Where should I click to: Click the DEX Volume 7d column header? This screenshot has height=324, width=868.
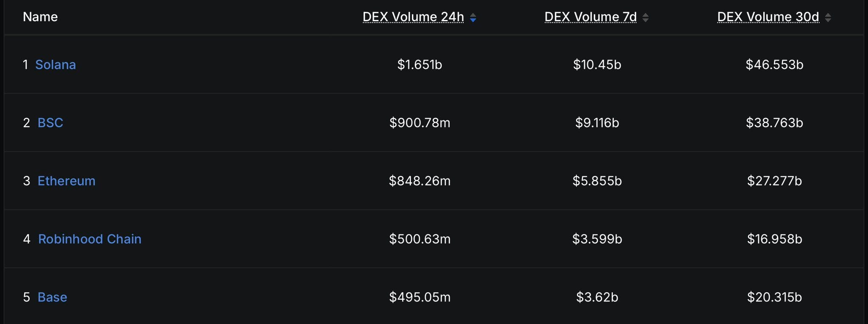click(x=590, y=17)
